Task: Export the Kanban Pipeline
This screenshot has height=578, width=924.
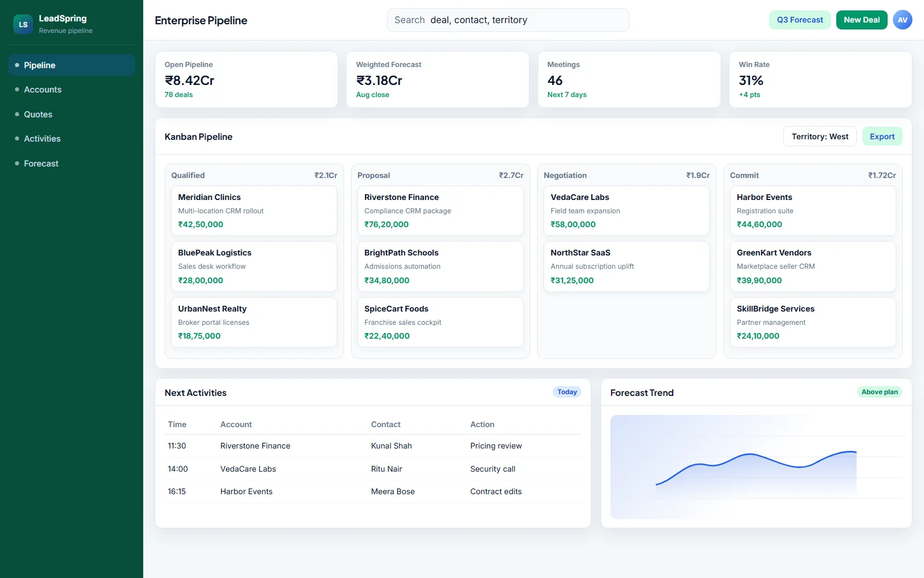Action: coord(882,136)
